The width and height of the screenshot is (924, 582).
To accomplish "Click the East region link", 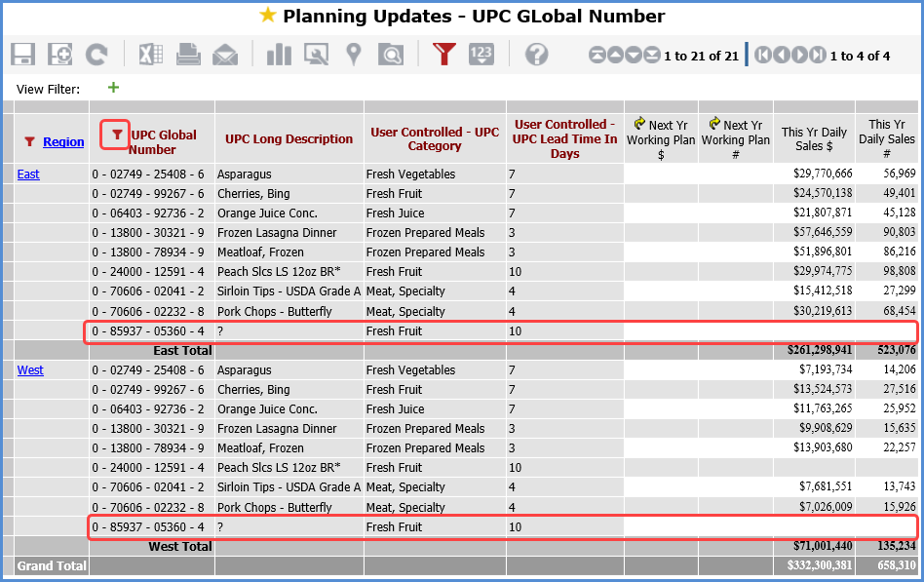I will pyautogui.click(x=30, y=174).
